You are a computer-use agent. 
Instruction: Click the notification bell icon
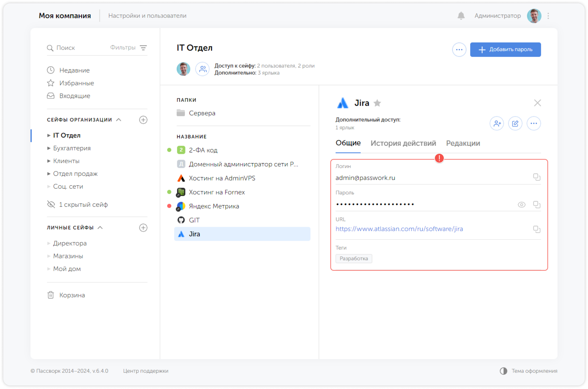[461, 16]
